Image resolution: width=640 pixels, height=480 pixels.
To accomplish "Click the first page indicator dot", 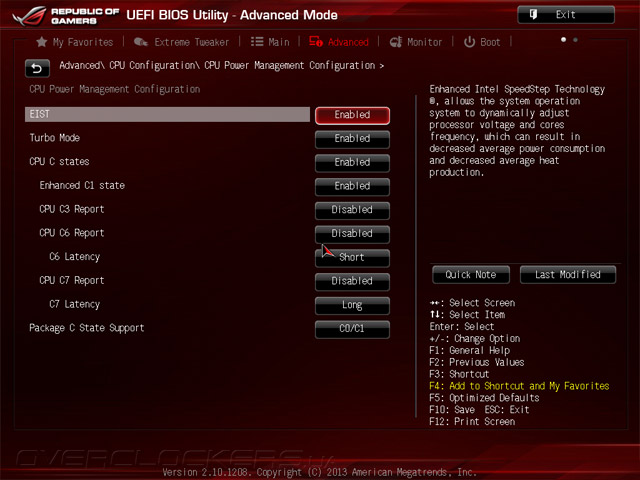I will tap(564, 40).
